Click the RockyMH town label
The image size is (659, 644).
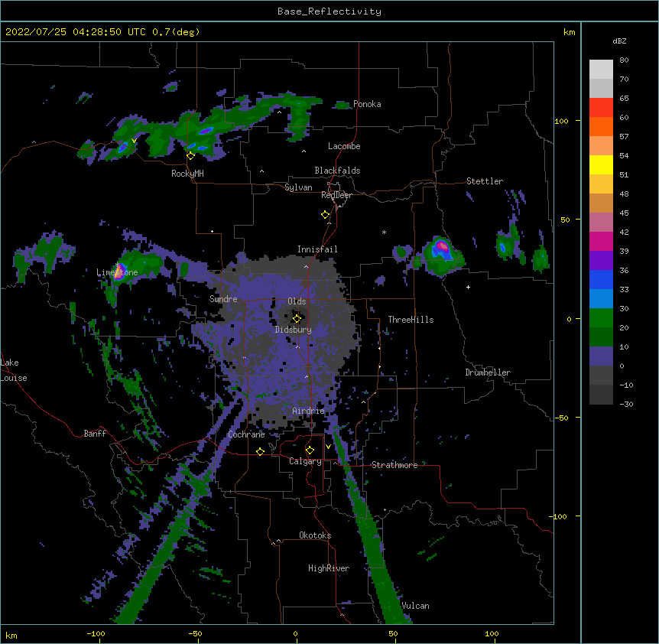pyautogui.click(x=187, y=173)
